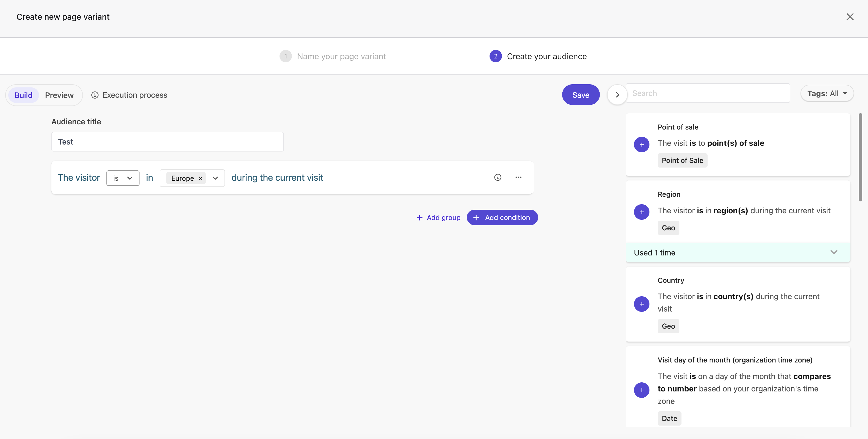Switch to the Preview tab

[59, 95]
